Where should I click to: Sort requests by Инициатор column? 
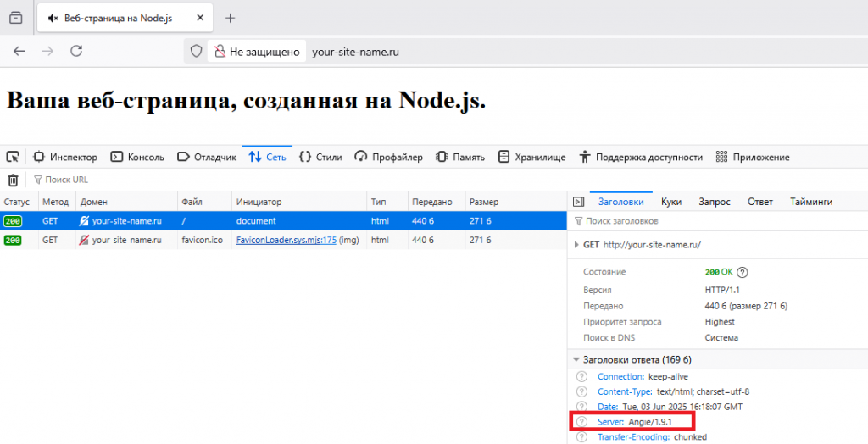pyautogui.click(x=299, y=202)
